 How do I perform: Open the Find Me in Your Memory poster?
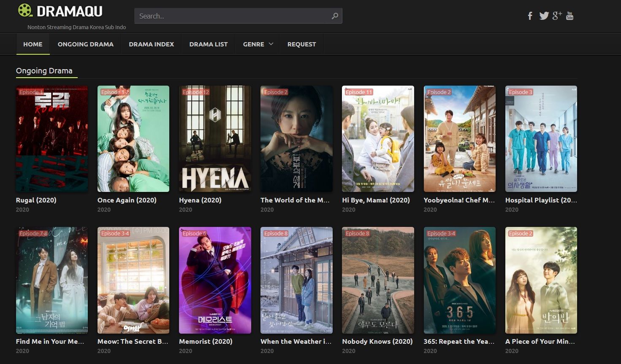pyautogui.click(x=52, y=280)
